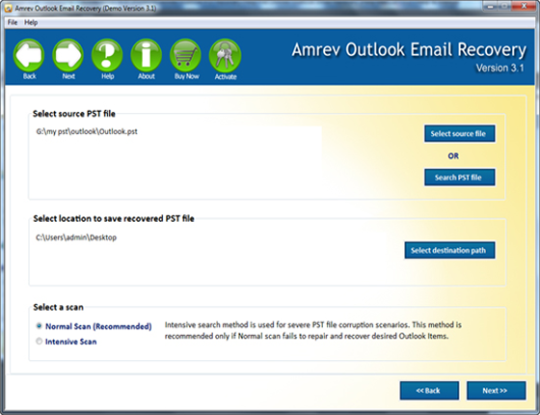Click the Activate keys icon
The width and height of the screenshot is (540, 415).
tap(225, 55)
